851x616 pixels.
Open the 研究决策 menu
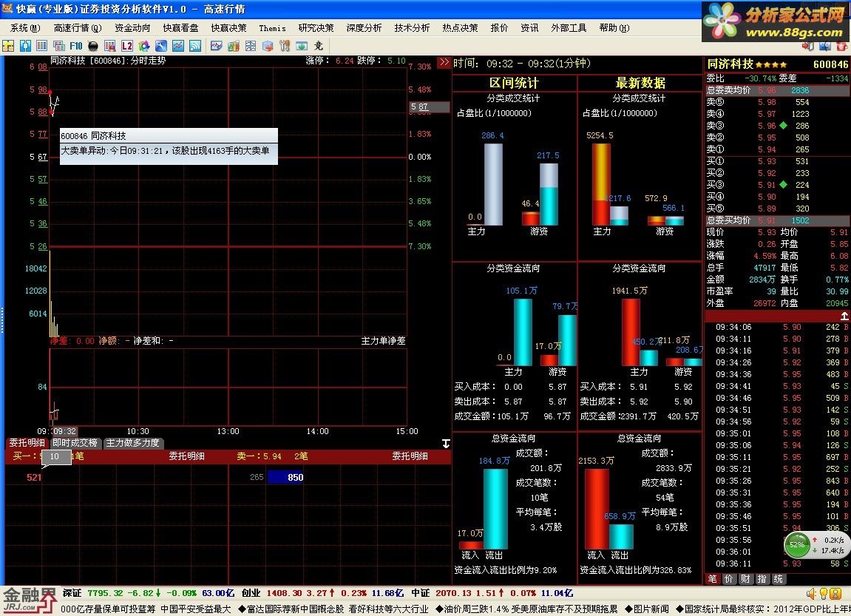click(316, 27)
